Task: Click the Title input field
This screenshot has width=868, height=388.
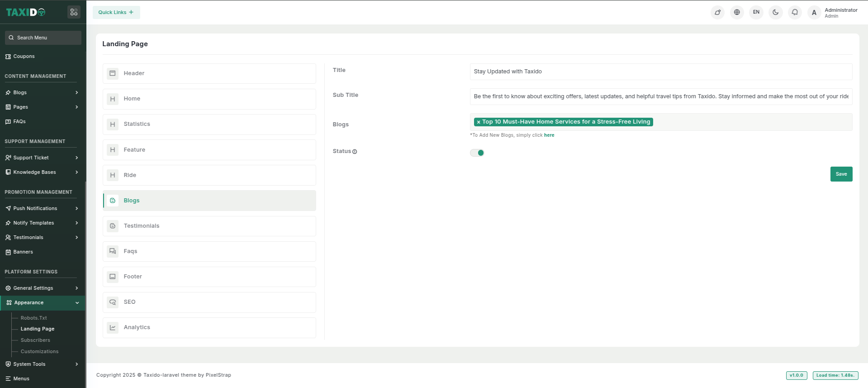Action: pos(660,72)
